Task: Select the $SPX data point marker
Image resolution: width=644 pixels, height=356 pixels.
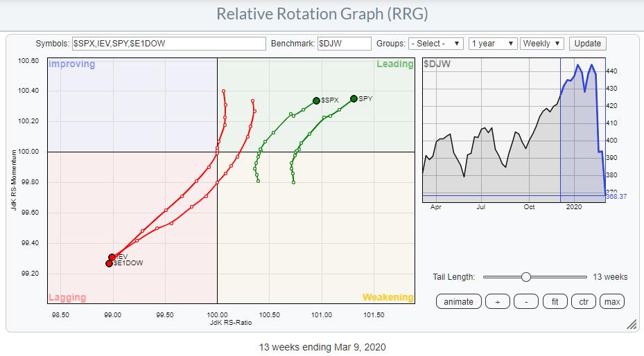Action: (x=316, y=100)
